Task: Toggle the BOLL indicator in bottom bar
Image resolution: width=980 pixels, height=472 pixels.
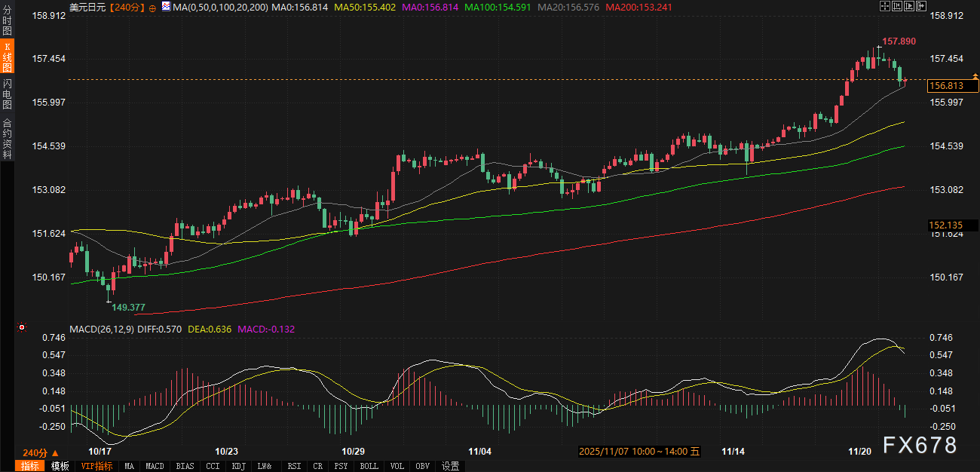Action: 369,466
